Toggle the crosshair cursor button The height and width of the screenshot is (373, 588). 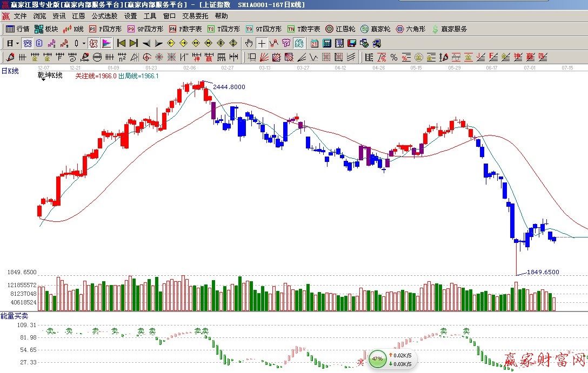click(x=262, y=43)
